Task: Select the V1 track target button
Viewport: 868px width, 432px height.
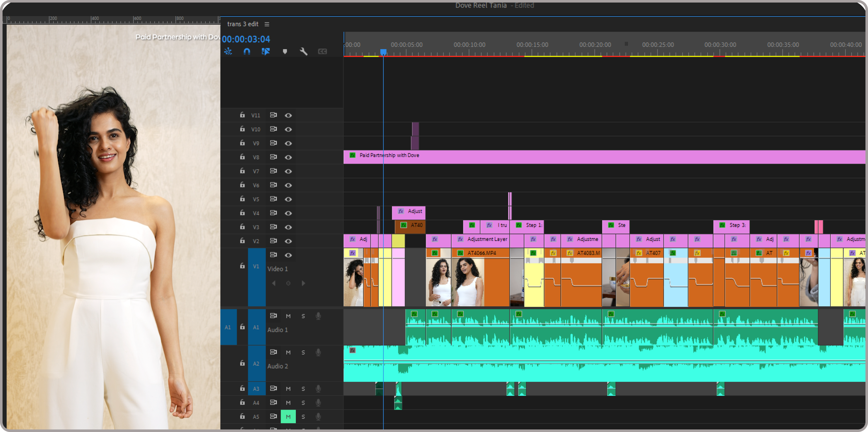Action: tap(257, 277)
